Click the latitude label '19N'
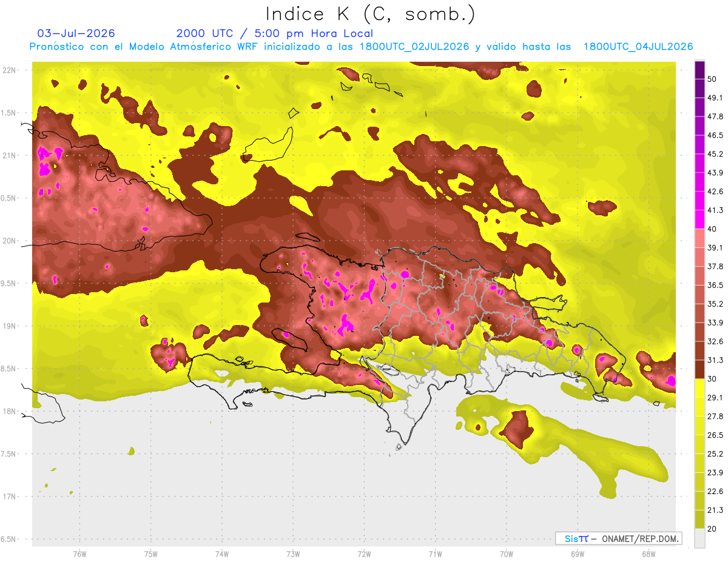Image resolution: width=728 pixels, height=562 pixels. click(x=10, y=326)
